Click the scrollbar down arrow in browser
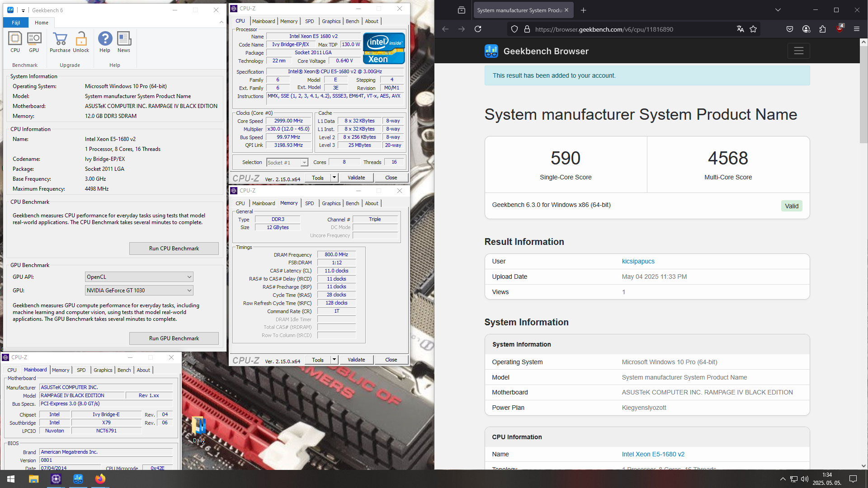Viewport: 868px width, 488px height. (x=863, y=466)
